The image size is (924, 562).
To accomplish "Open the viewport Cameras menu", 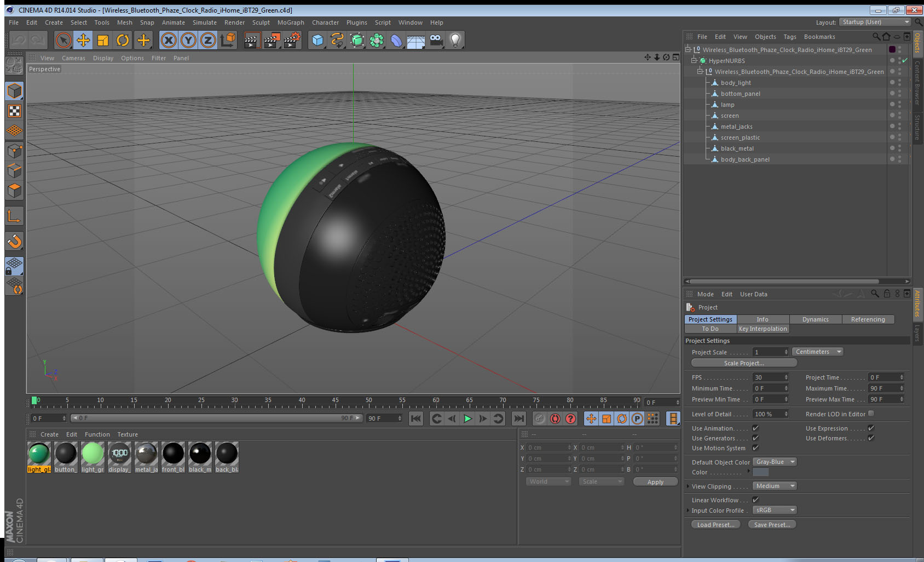I will click(x=73, y=58).
